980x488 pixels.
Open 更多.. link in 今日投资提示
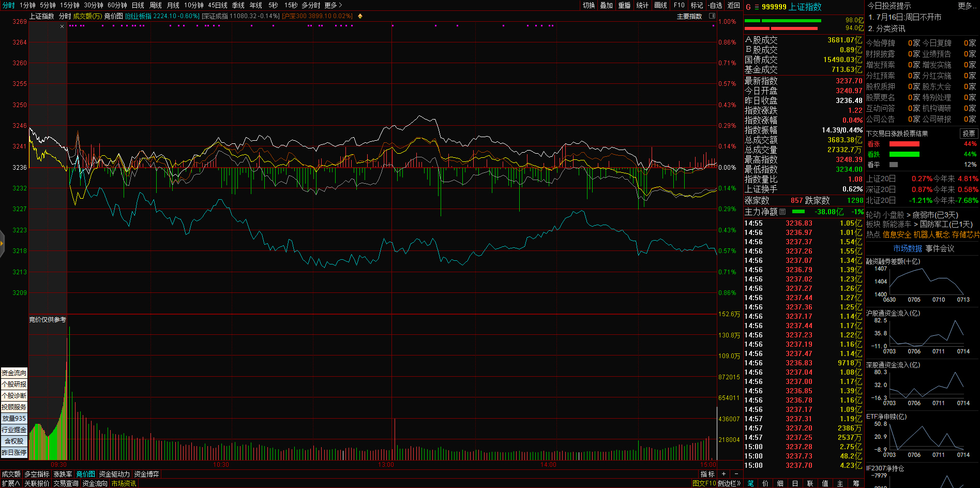pyautogui.click(x=965, y=6)
